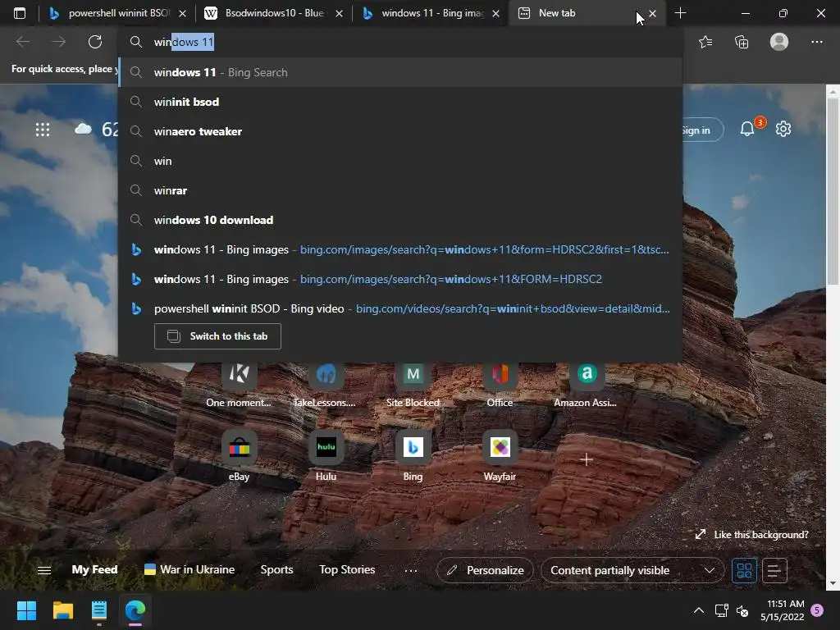
Task: Switch feed to list view
Action: click(774, 571)
